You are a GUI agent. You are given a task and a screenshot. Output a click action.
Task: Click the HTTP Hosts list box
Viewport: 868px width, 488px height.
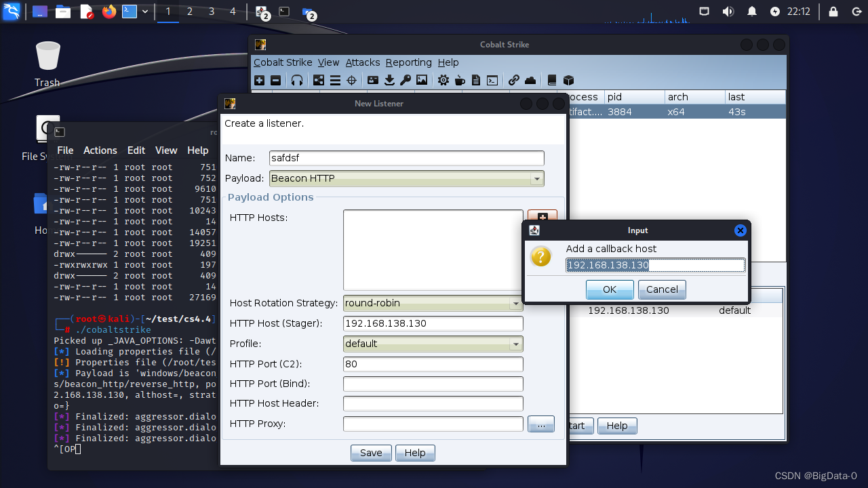tap(433, 250)
